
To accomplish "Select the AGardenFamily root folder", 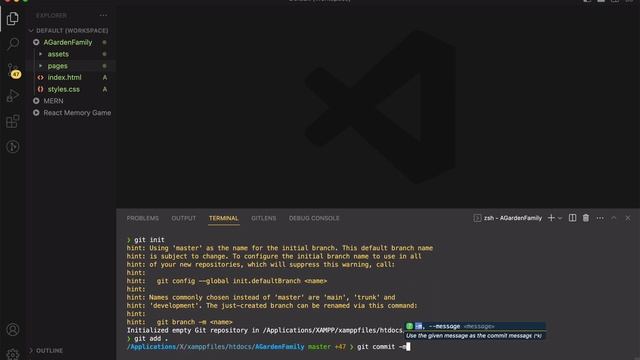I will tap(68, 42).
